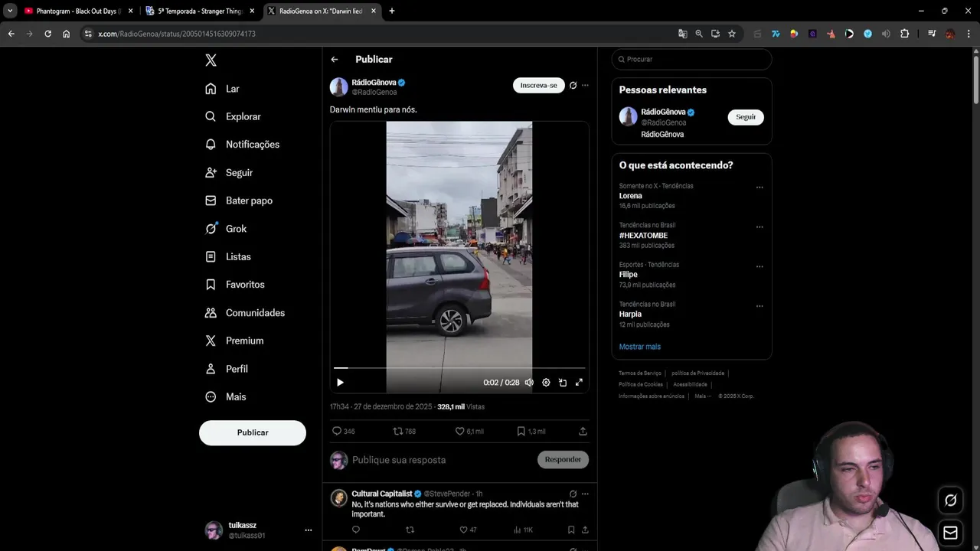This screenshot has height=551, width=980.
Task: Open options for Filipe trend
Action: point(759,267)
